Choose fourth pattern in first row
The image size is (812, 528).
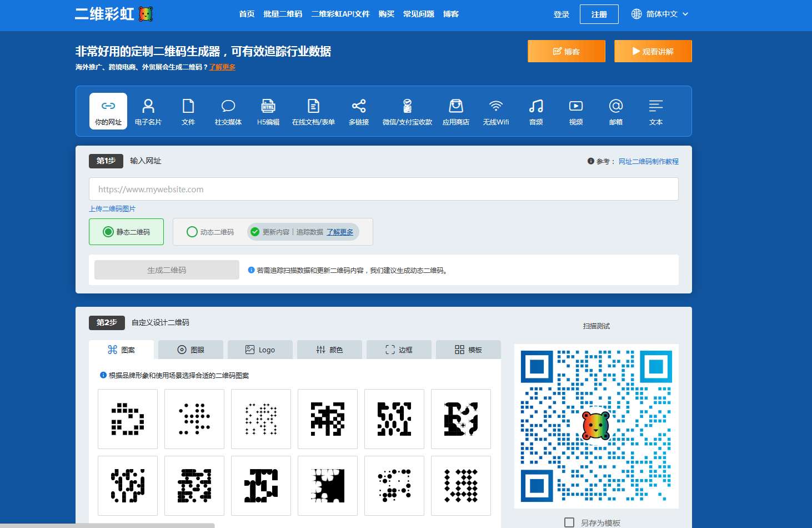pyautogui.click(x=328, y=419)
